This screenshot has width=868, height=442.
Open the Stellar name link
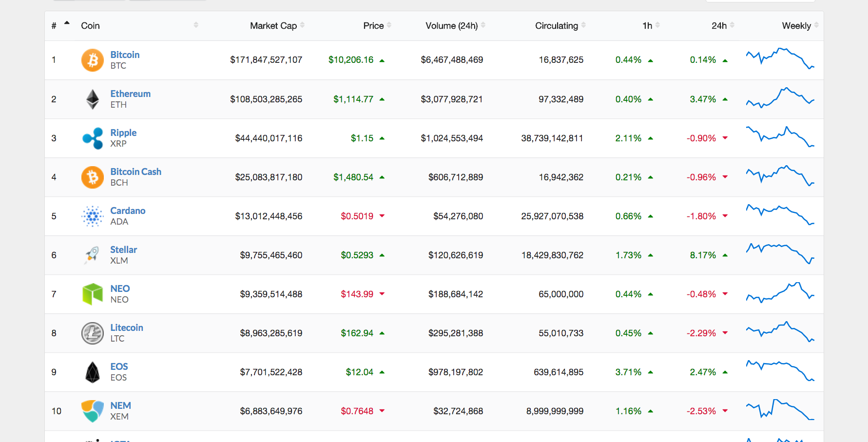coord(123,250)
